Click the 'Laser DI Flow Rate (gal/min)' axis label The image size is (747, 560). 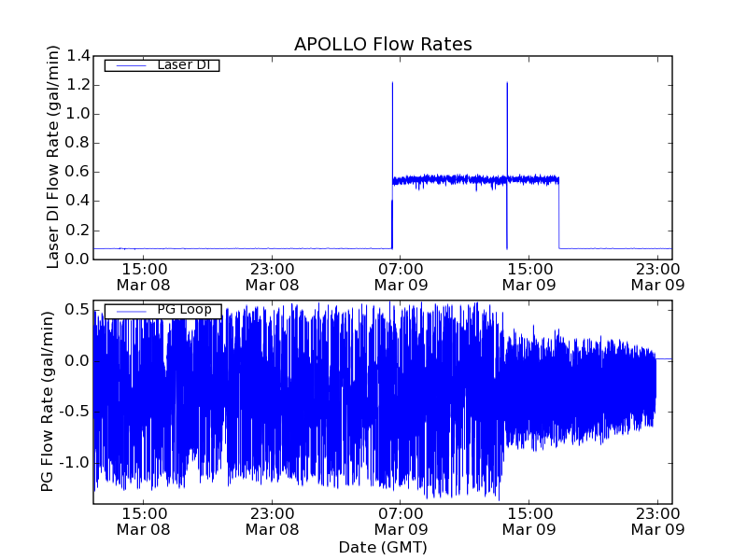53,157
